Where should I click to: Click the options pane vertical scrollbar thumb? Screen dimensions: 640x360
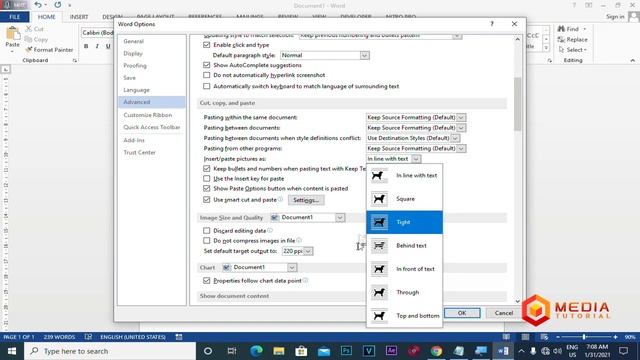(x=518, y=104)
